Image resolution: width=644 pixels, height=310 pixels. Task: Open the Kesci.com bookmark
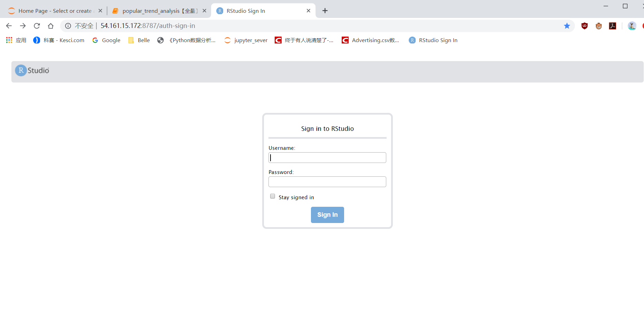pyautogui.click(x=59, y=40)
